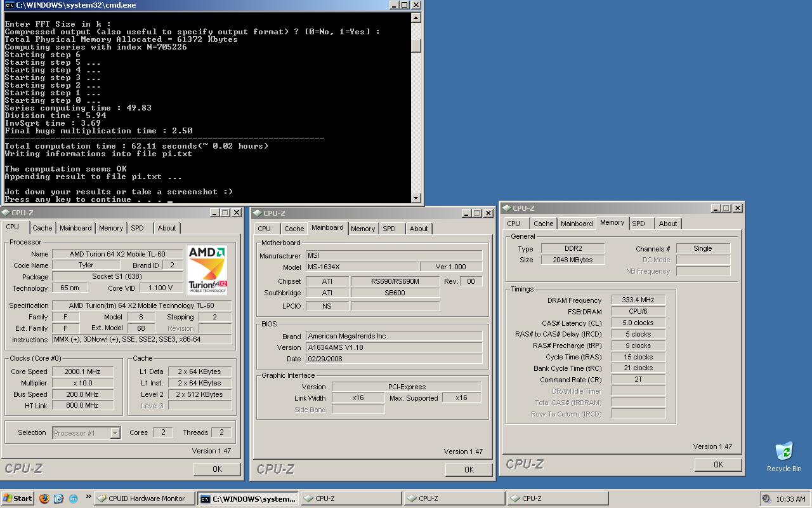
Task: Click the Package value Socket S1 (638)
Action: coord(117,277)
